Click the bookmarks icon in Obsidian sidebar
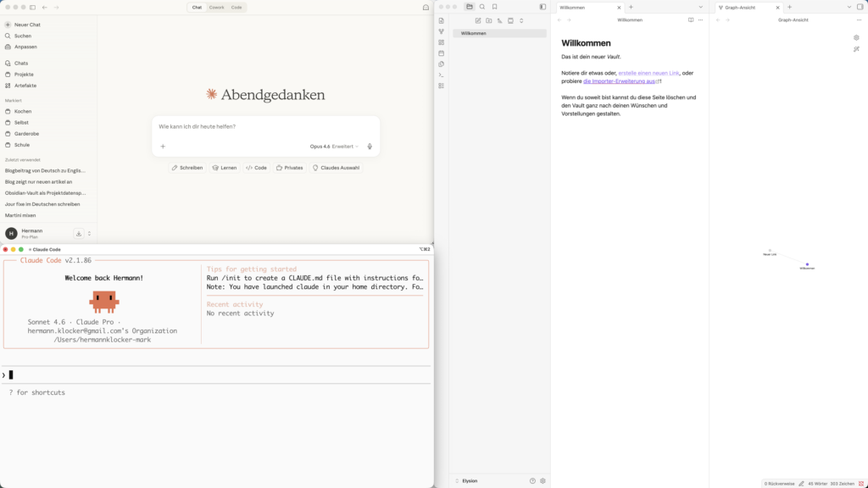This screenshot has height=488, width=868. 495,7
